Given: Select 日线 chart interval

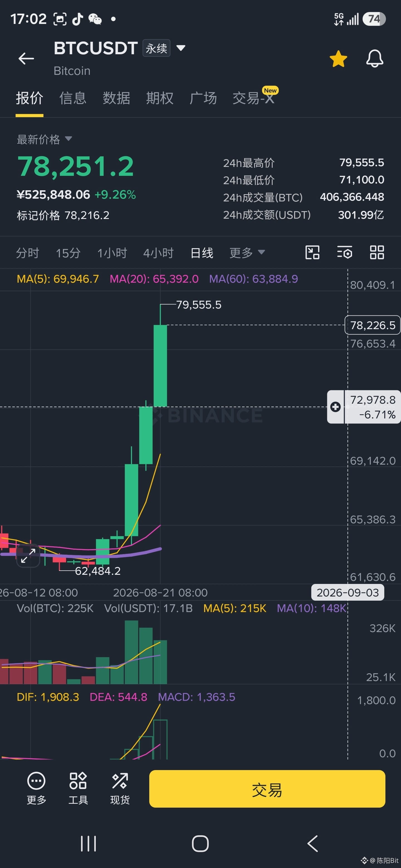Looking at the screenshot, I should [202, 253].
